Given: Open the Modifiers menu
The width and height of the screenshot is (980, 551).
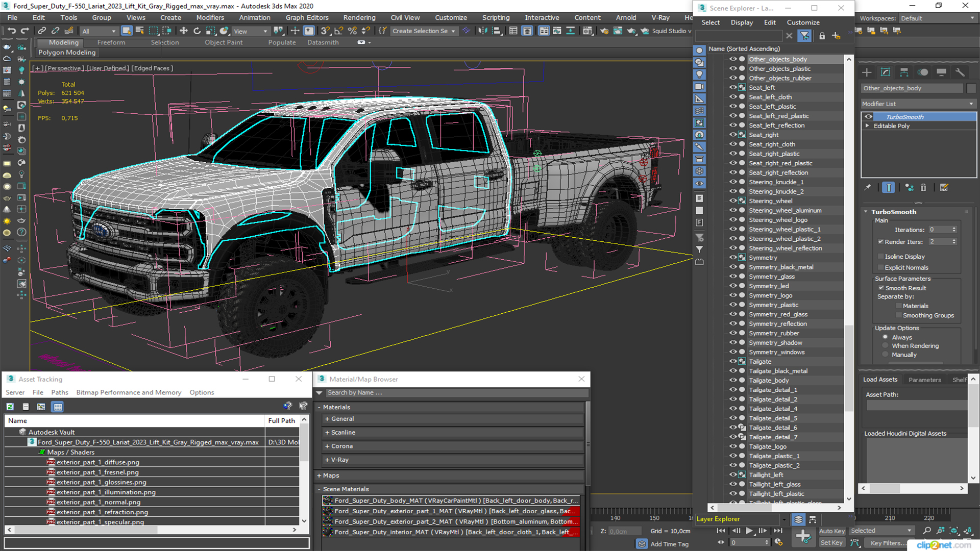Looking at the screenshot, I should point(210,17).
